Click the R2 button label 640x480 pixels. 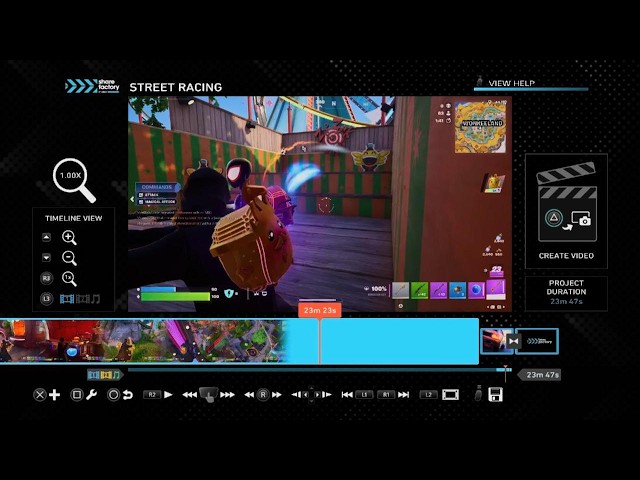152,395
